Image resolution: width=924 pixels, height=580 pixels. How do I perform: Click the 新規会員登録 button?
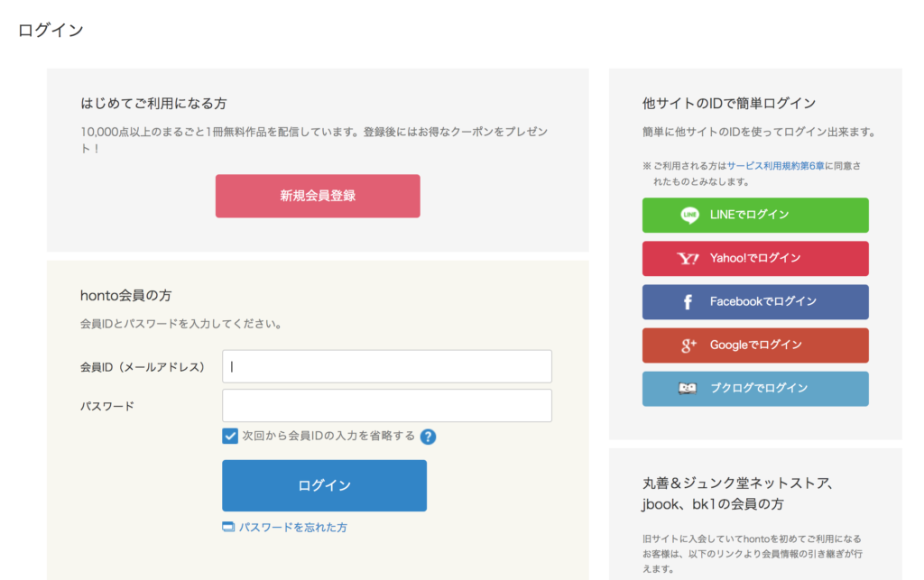point(318,196)
